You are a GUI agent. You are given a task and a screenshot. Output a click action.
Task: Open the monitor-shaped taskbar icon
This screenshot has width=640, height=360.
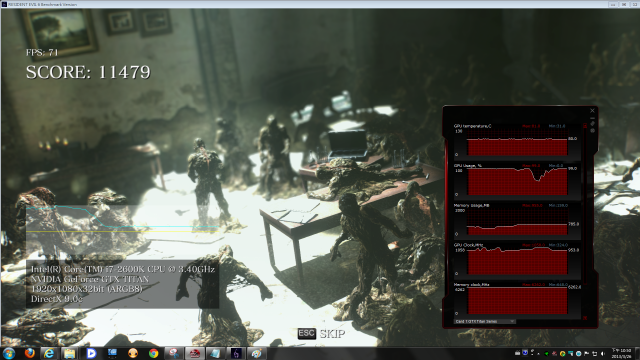[x=112, y=353]
